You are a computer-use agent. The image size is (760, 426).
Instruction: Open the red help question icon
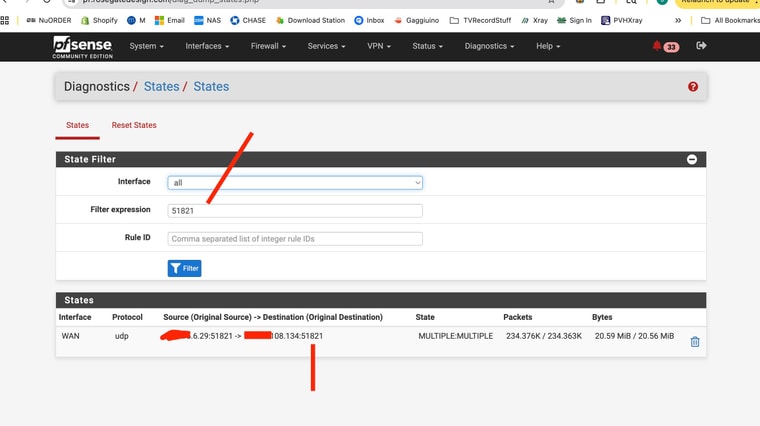(693, 87)
